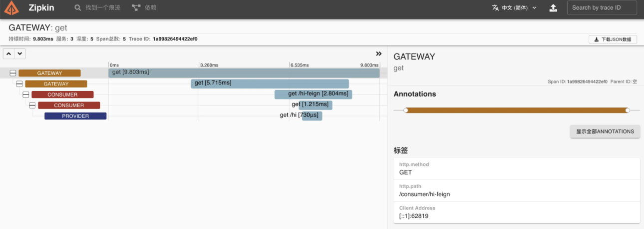Click the Annotations section heading

coord(415,94)
